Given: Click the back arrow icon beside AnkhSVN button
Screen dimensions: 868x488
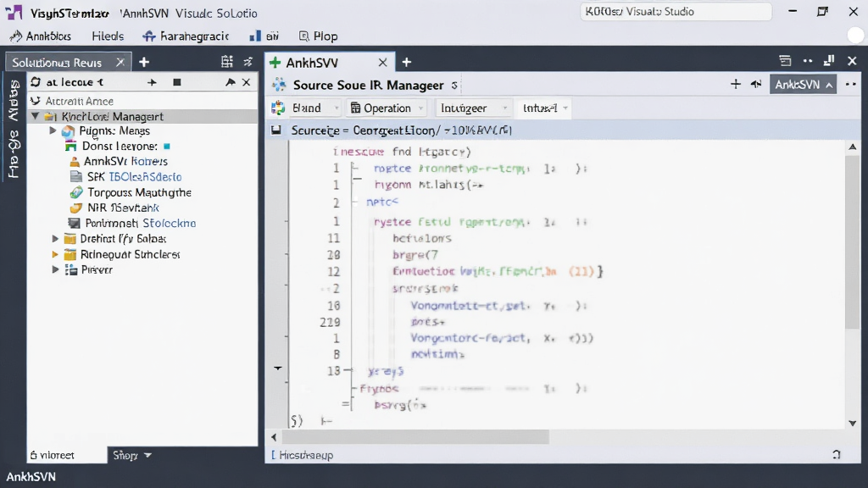Looking at the screenshot, I should click(x=755, y=84).
